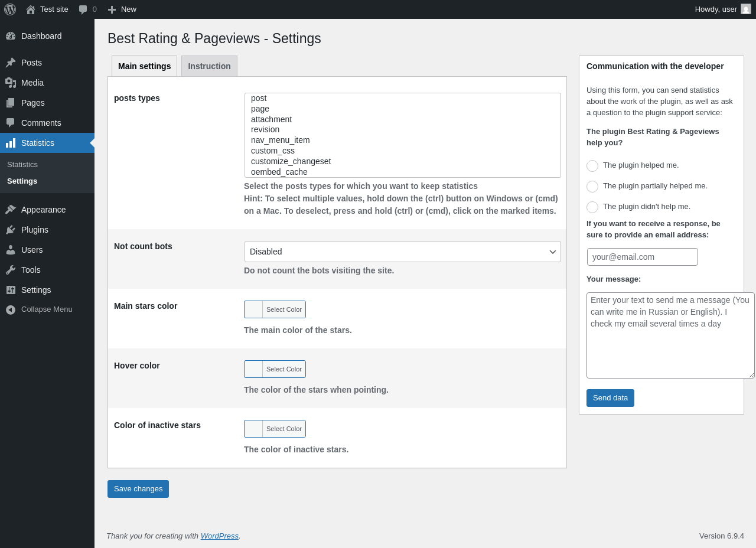Open the Tools wrench icon
This screenshot has width=756, height=548.
[11, 270]
